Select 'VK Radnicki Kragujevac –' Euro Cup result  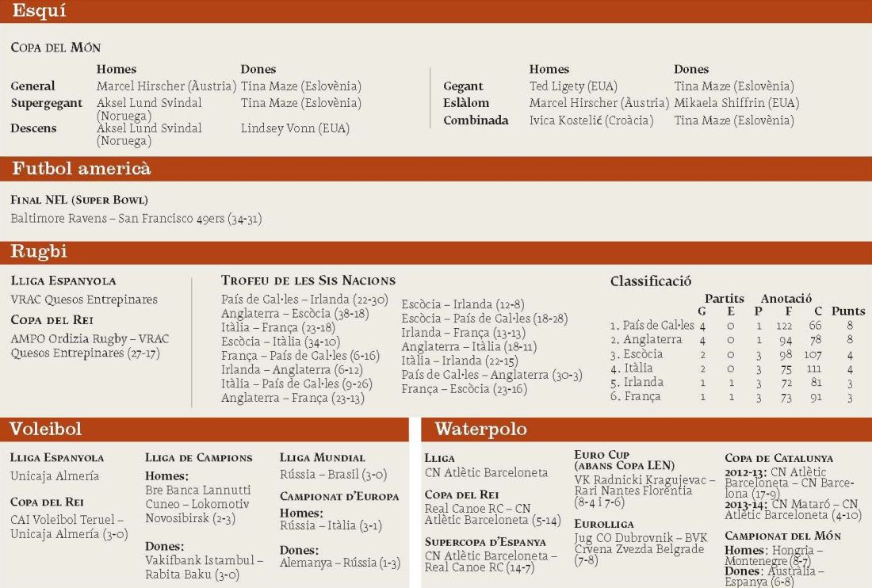(644, 480)
